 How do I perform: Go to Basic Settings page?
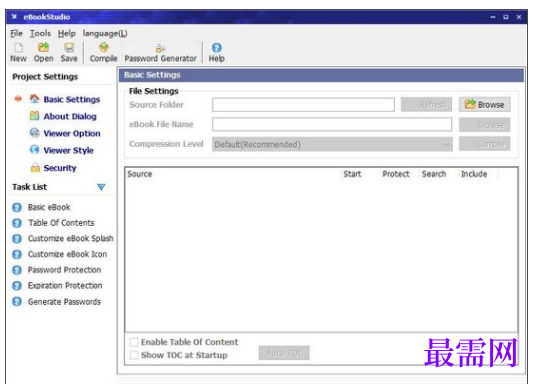(72, 99)
